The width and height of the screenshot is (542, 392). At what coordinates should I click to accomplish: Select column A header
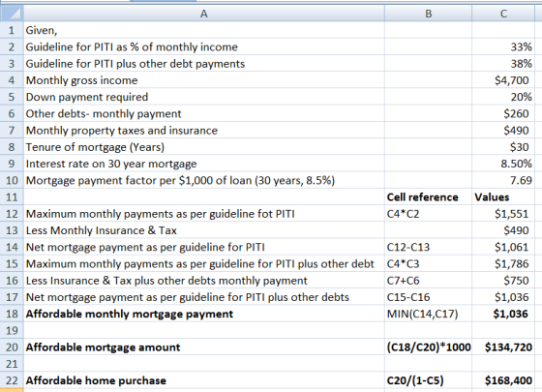(204, 14)
